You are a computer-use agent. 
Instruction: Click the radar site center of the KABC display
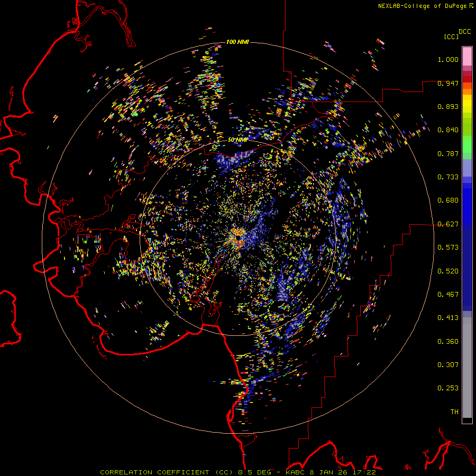[x=238, y=238]
